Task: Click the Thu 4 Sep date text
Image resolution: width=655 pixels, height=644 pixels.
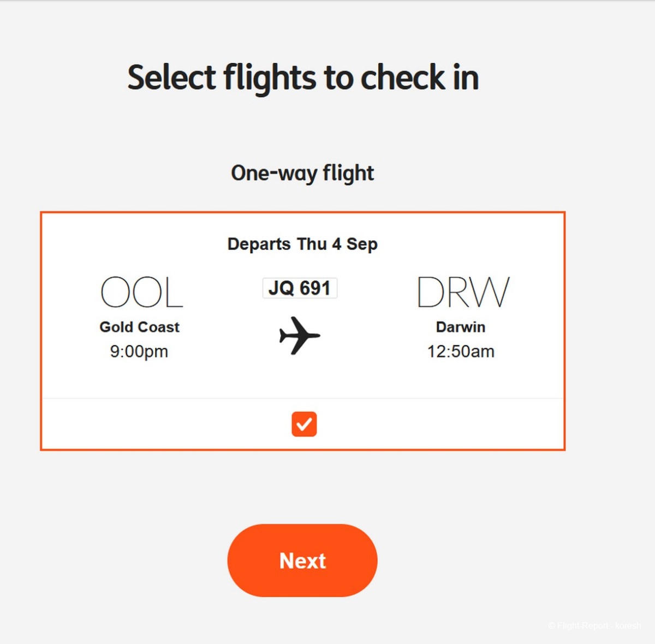Action: pyautogui.click(x=337, y=244)
